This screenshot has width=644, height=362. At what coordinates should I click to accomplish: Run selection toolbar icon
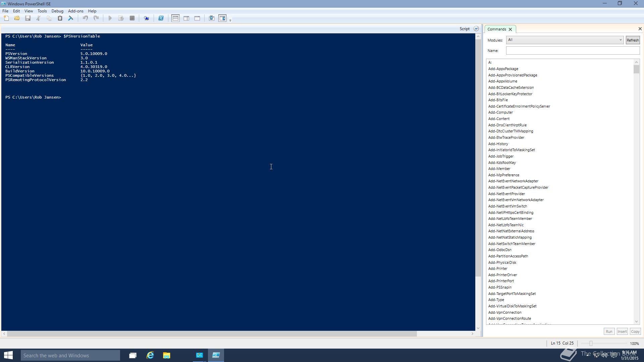[x=121, y=18]
